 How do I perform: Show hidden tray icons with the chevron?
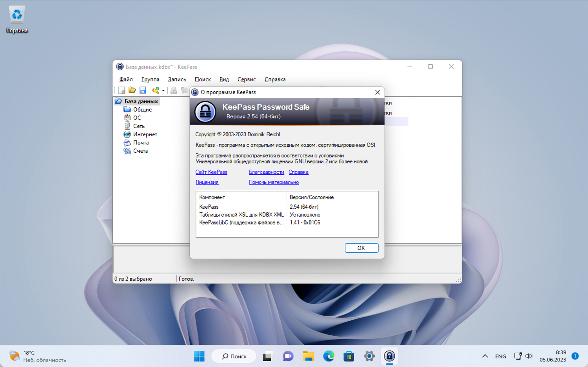coord(485,356)
